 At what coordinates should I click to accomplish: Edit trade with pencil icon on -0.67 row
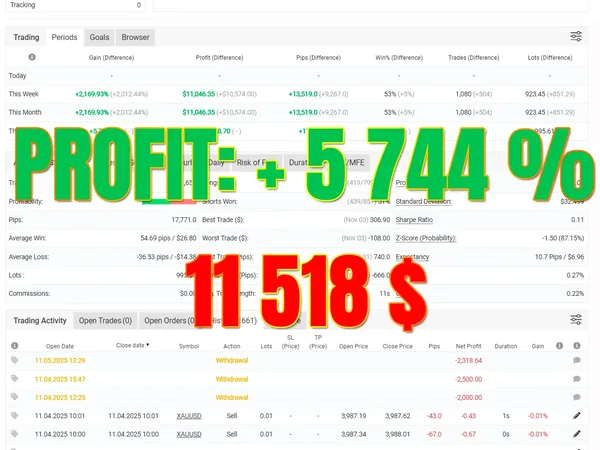pos(577,434)
